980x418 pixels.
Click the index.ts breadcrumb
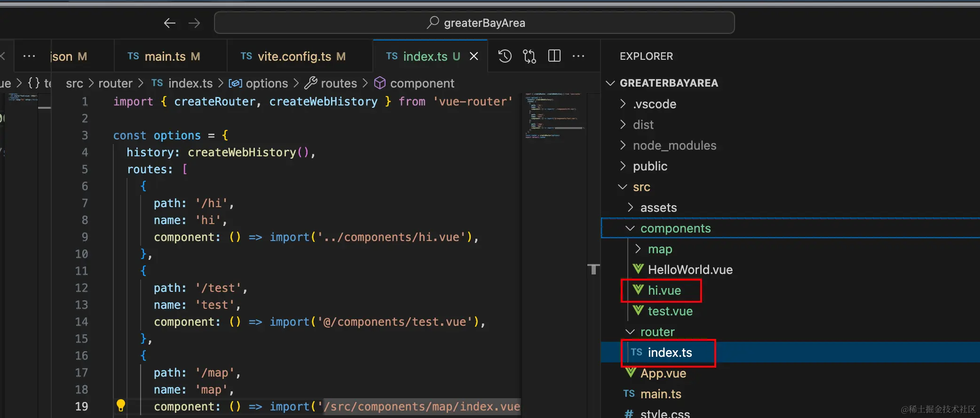tap(182, 83)
